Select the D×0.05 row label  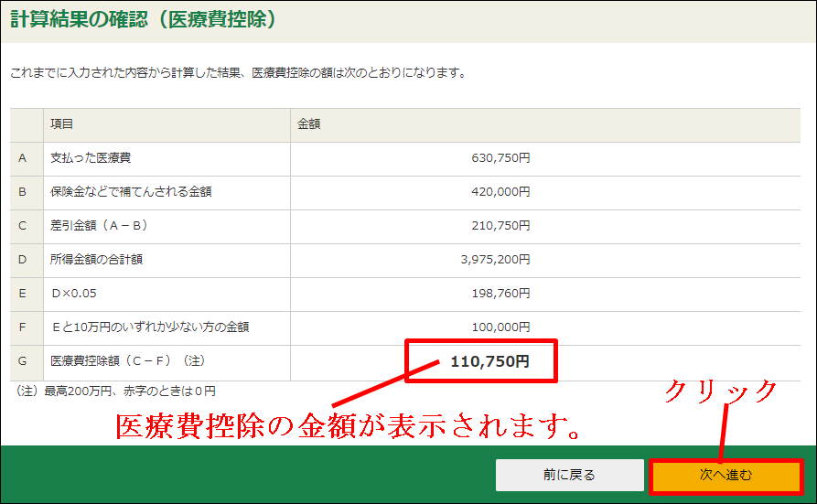point(74,294)
